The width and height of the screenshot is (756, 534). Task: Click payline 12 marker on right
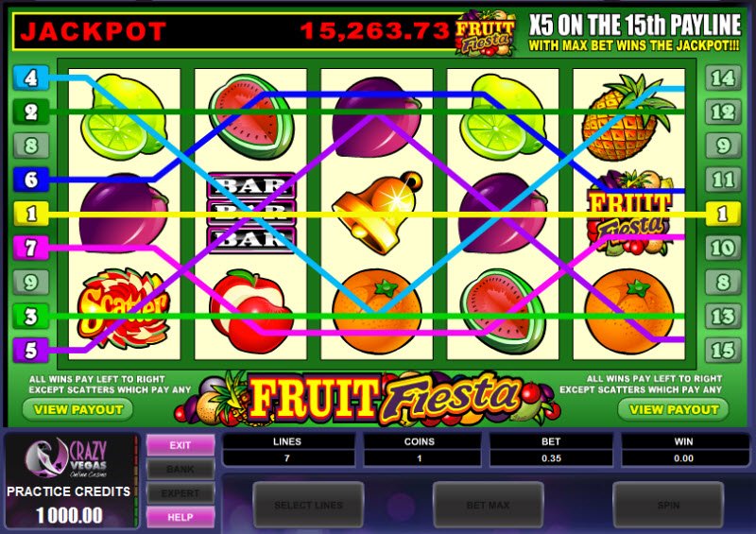(723, 112)
